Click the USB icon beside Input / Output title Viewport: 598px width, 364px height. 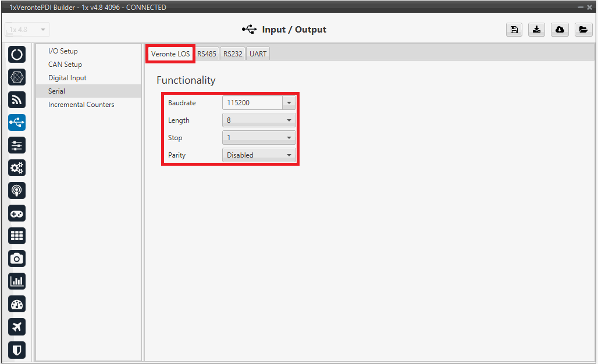tap(250, 29)
